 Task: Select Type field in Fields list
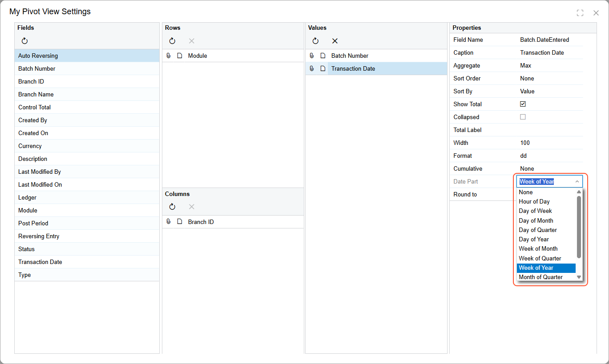tap(87, 275)
